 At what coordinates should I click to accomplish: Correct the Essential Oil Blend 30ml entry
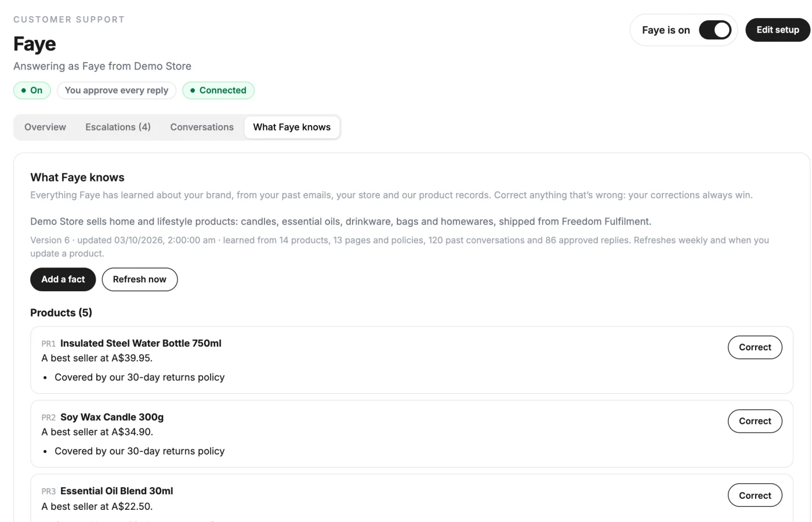pos(755,495)
